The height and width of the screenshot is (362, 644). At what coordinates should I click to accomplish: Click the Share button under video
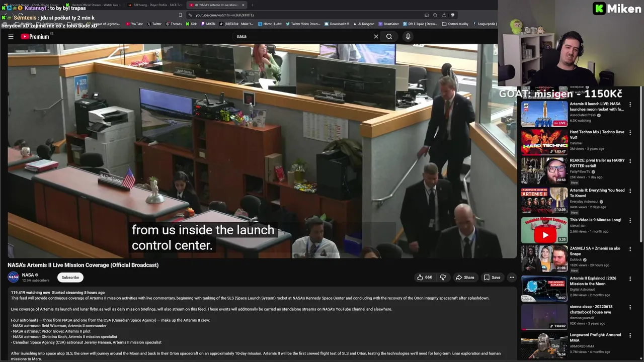click(465, 277)
